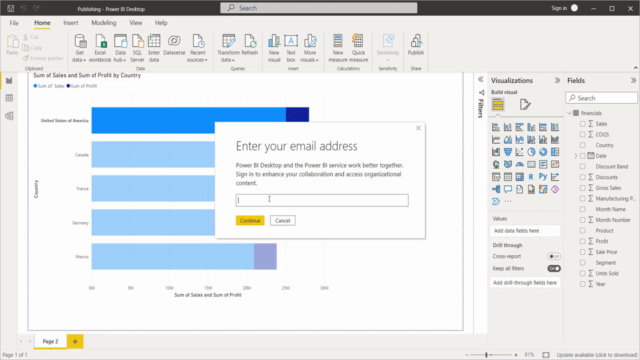
Task: Select the Python visual icon
Action: [x=542, y=177]
